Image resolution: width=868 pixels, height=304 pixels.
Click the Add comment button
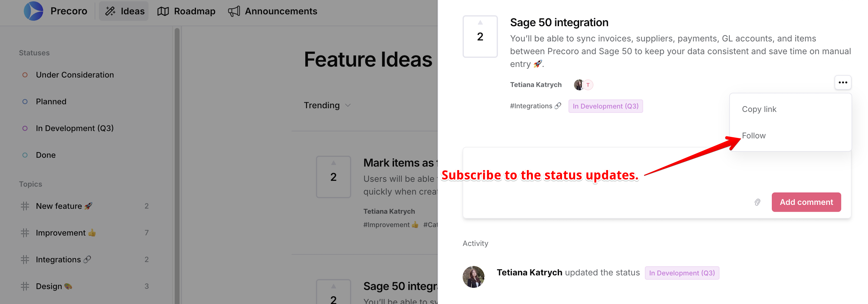pos(806,202)
